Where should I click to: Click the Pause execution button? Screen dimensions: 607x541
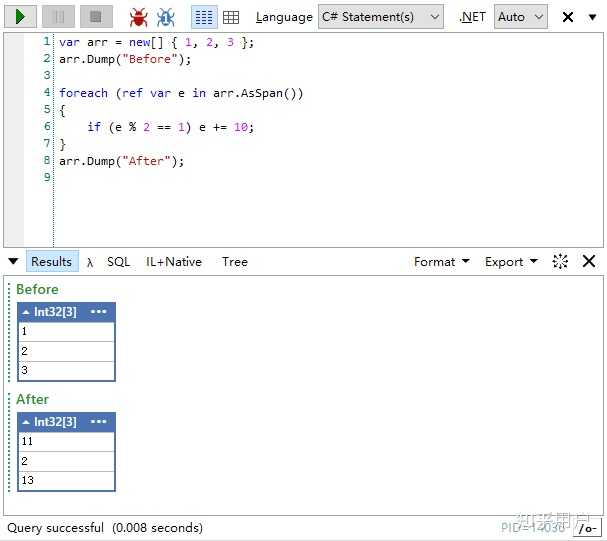point(58,17)
